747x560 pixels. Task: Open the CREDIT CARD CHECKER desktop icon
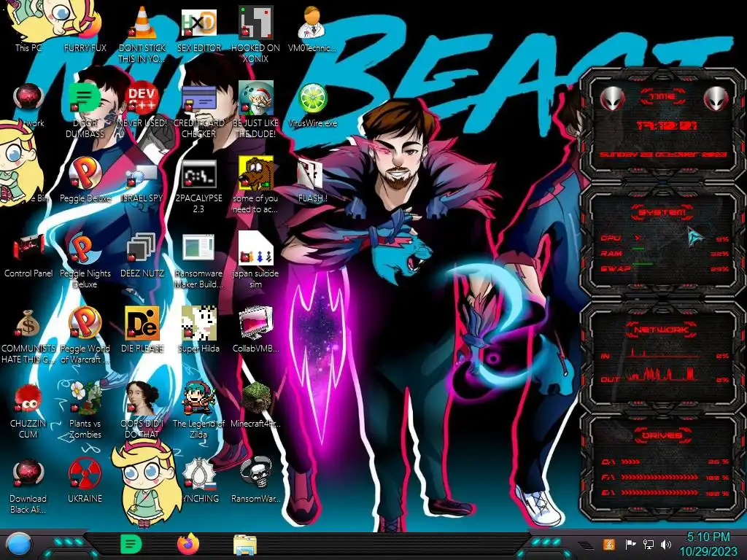pyautogui.click(x=198, y=109)
